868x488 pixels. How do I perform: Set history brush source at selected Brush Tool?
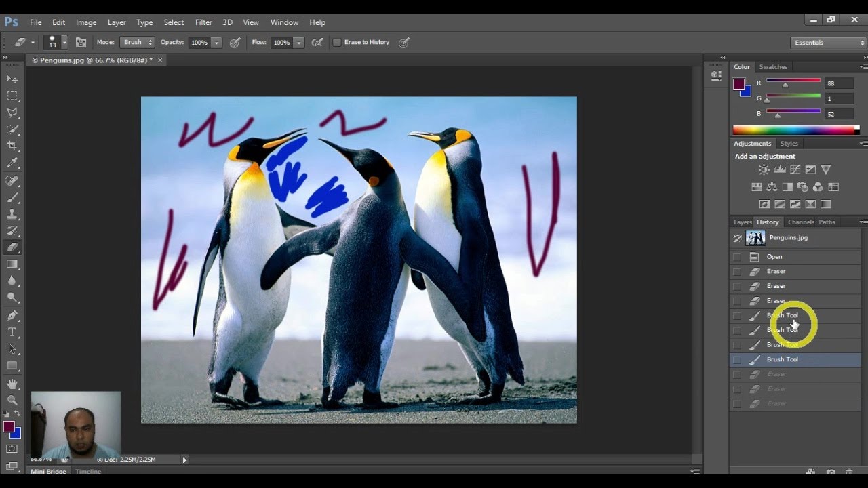coord(737,359)
